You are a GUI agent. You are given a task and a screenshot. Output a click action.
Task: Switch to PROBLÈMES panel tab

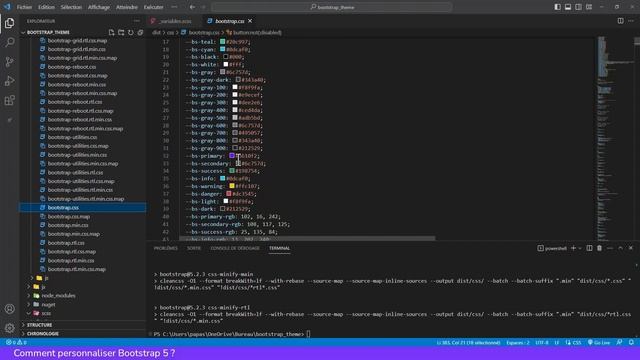tap(165, 248)
